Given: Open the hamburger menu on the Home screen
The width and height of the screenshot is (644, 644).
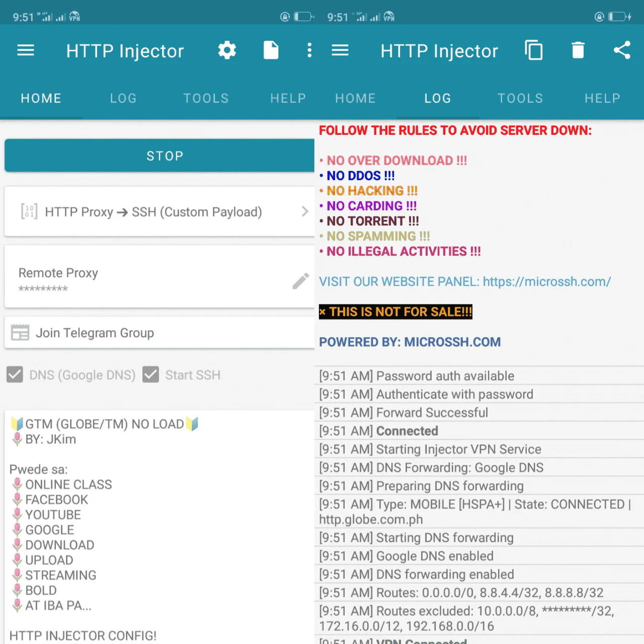Looking at the screenshot, I should pyautogui.click(x=26, y=50).
